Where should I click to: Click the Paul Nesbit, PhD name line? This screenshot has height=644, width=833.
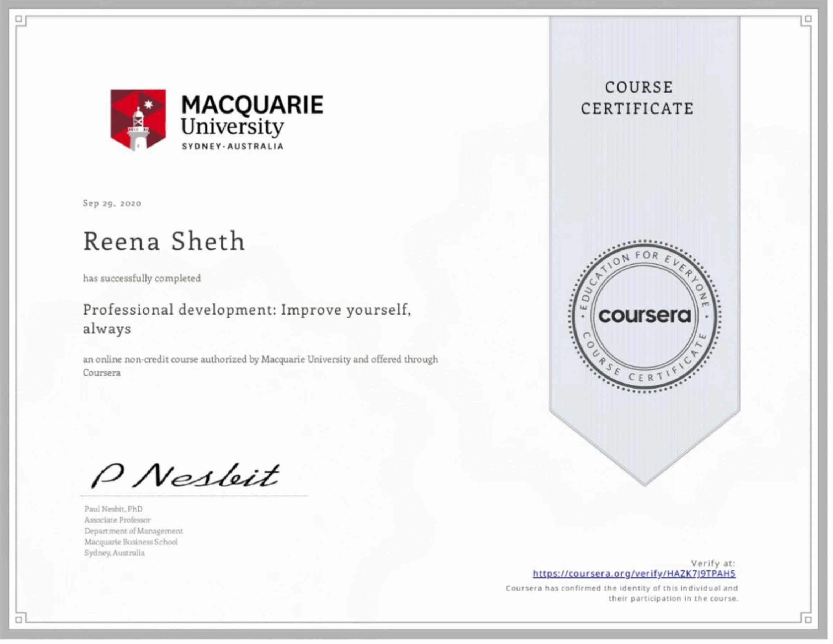pos(113,508)
